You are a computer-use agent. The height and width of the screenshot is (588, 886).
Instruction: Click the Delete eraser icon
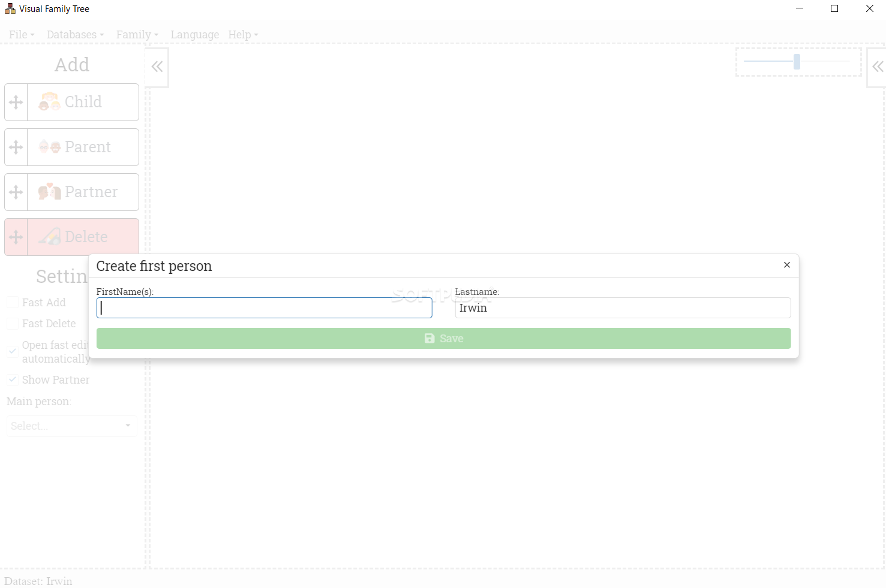(49, 237)
